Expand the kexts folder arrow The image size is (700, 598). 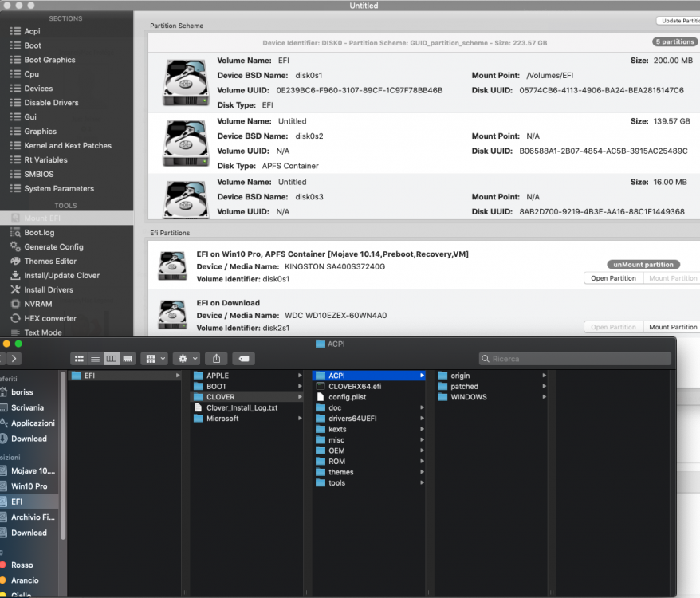pos(422,429)
